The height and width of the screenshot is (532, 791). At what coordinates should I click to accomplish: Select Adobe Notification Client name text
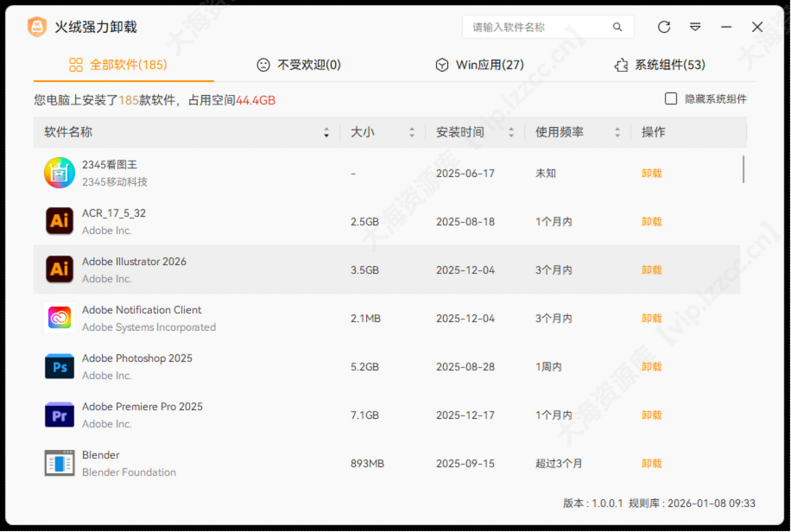click(x=142, y=310)
